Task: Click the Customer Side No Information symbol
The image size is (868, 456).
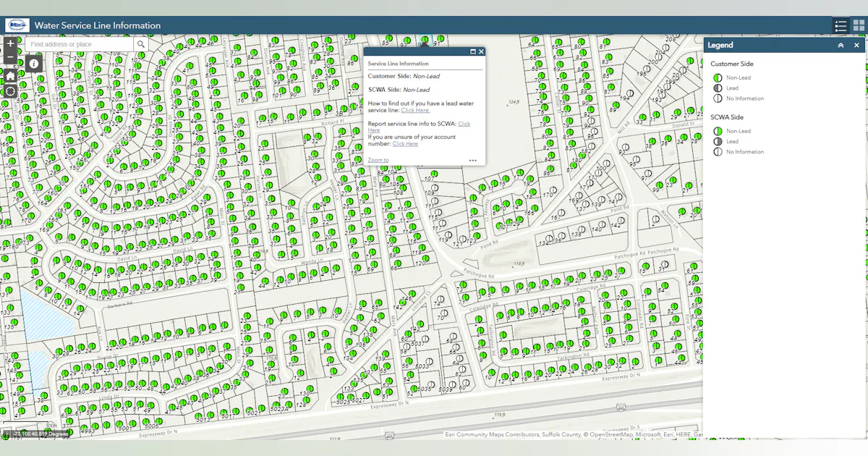Action: 718,98
